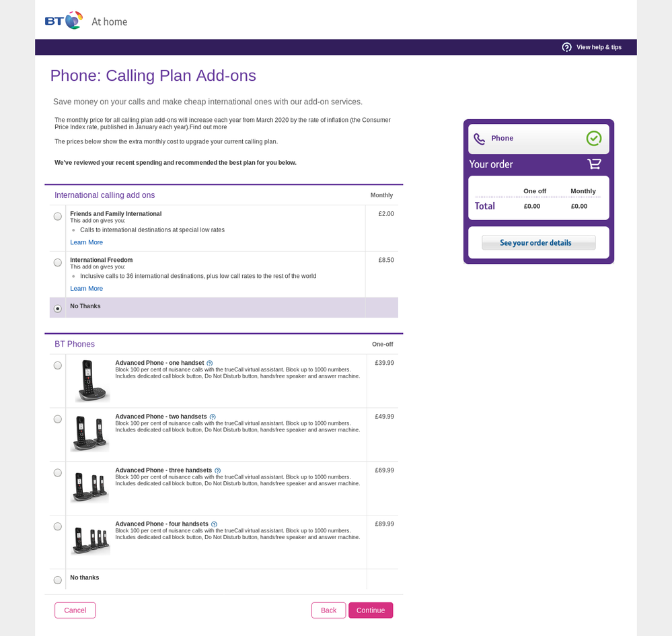Click the BT logo in the header
The width and height of the screenshot is (672, 636).
click(x=64, y=21)
